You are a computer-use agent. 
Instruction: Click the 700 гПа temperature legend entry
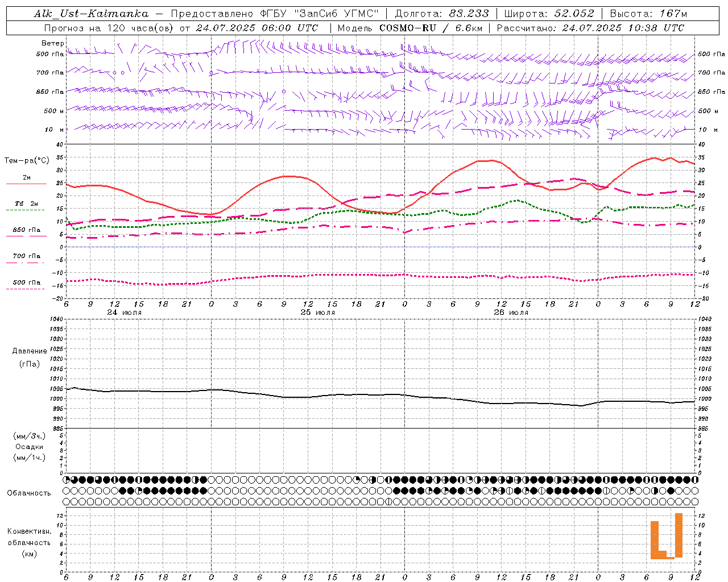click(x=27, y=256)
